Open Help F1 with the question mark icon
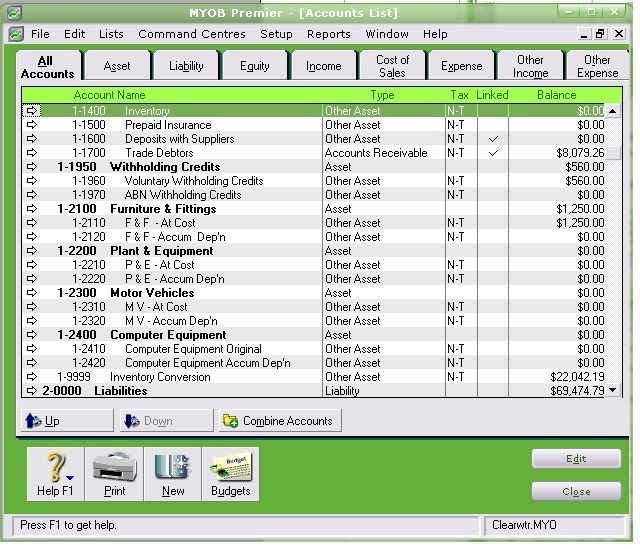The image size is (640, 549). click(x=56, y=474)
